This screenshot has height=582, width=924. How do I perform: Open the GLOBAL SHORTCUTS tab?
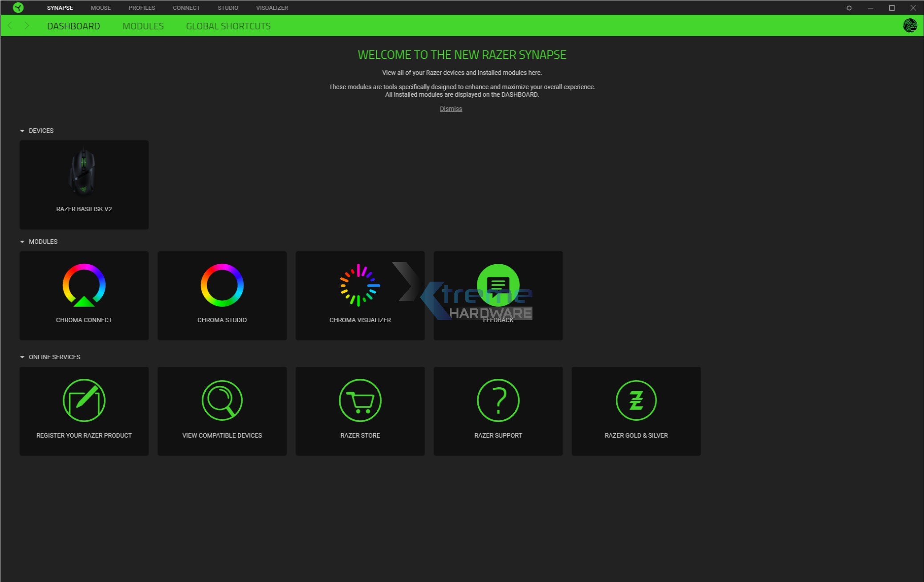(228, 26)
